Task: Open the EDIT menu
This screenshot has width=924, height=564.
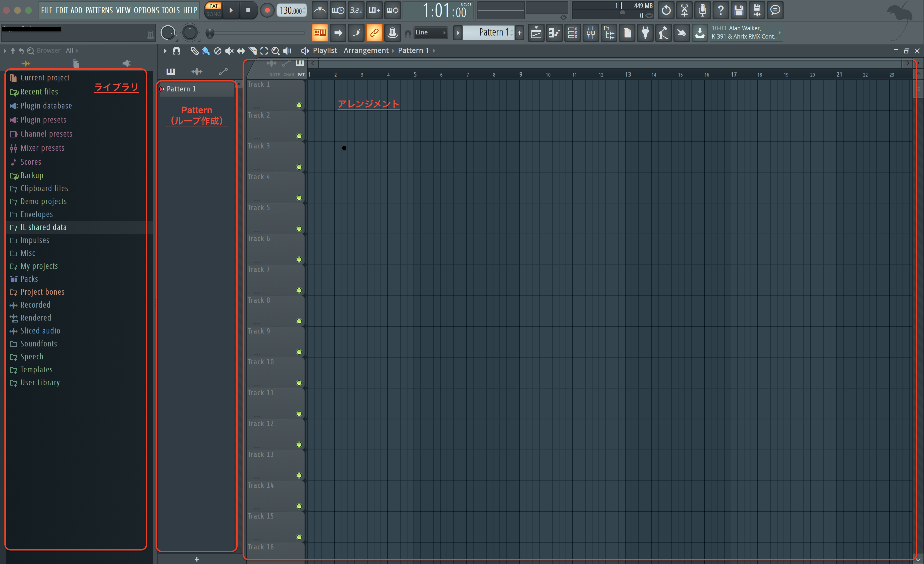Action: click(61, 10)
